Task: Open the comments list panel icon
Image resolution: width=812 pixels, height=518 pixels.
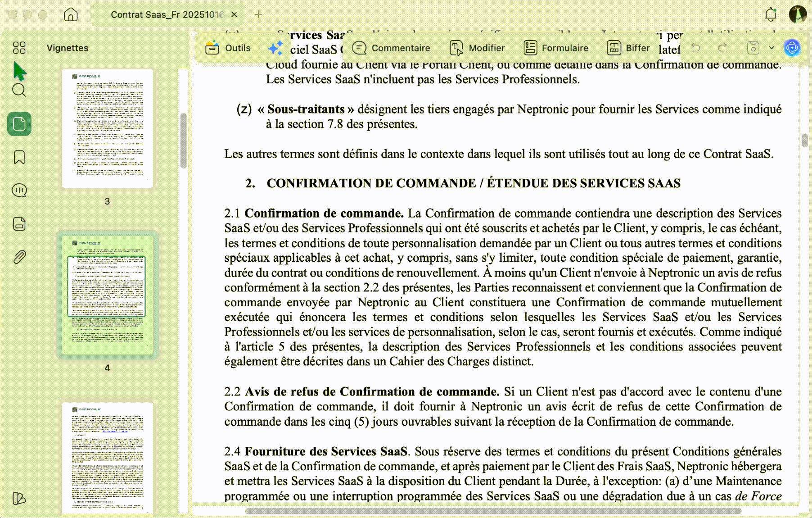Action: (19, 191)
